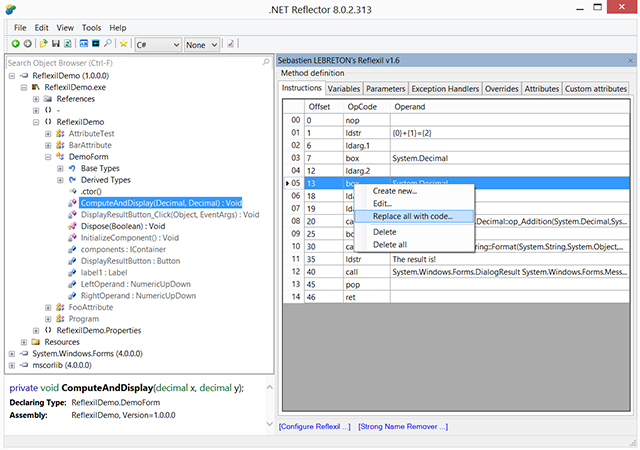Viewport: 640px width, 450px height.
Task: Click the OpCode column header
Action: pyautogui.click(x=367, y=107)
